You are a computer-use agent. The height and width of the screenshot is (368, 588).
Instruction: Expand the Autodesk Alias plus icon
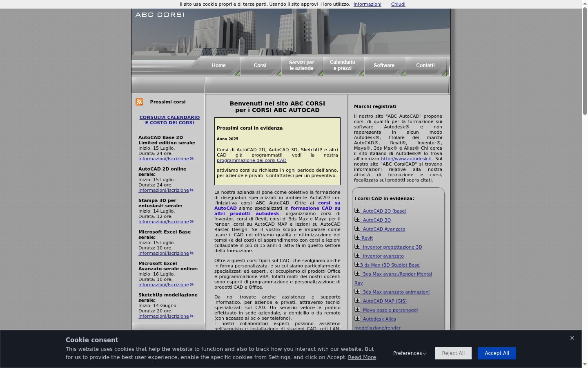(x=357, y=319)
